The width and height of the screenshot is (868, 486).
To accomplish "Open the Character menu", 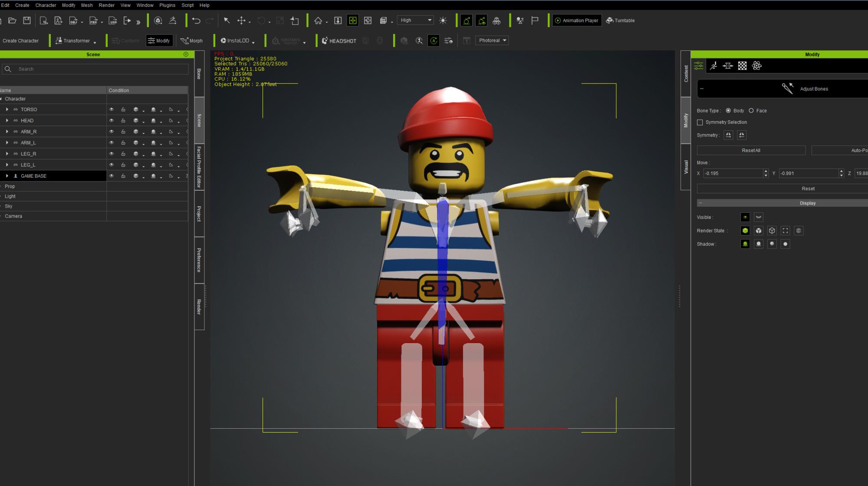I will pos(46,5).
